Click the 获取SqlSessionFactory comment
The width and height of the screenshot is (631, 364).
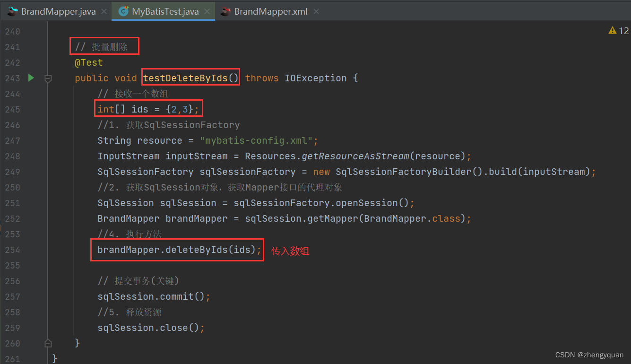click(x=169, y=125)
